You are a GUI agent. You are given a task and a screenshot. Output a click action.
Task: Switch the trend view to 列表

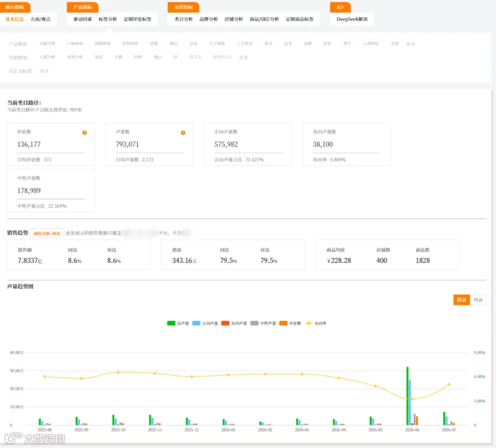click(x=478, y=300)
